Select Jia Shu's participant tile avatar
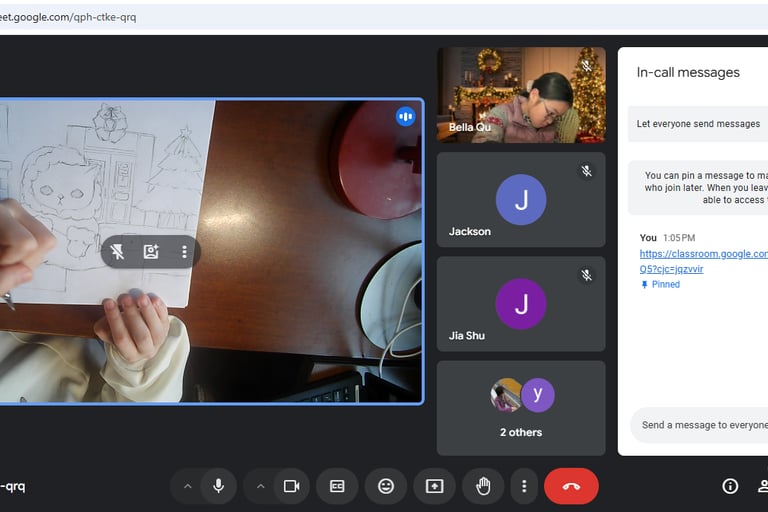768x512 pixels. click(521, 304)
